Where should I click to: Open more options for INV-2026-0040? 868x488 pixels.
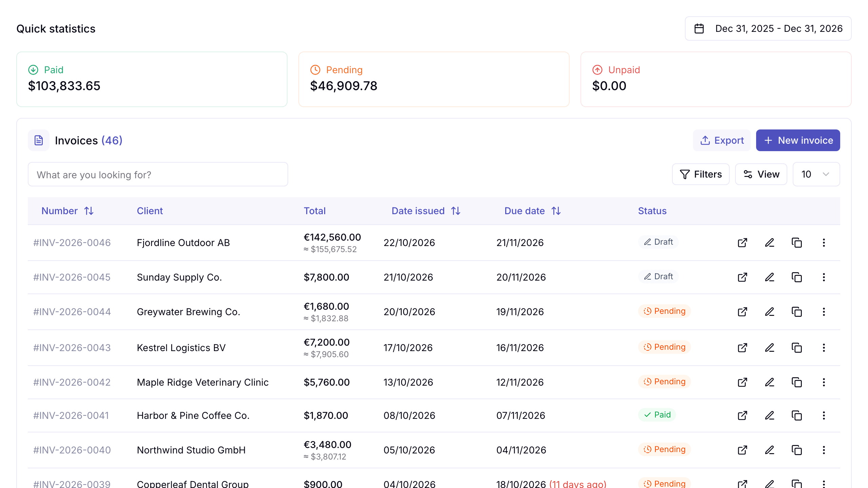pos(824,450)
